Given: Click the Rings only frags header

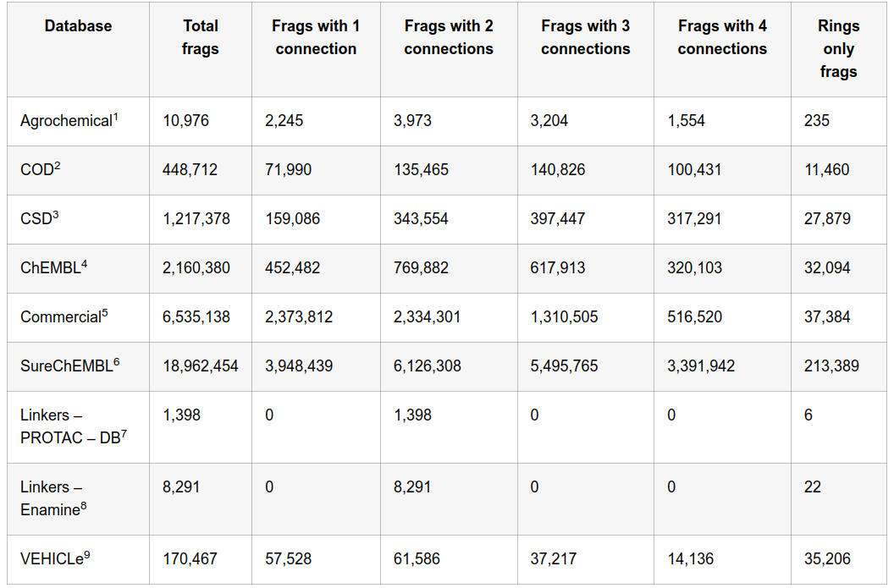Looking at the screenshot, I should click(x=839, y=49).
